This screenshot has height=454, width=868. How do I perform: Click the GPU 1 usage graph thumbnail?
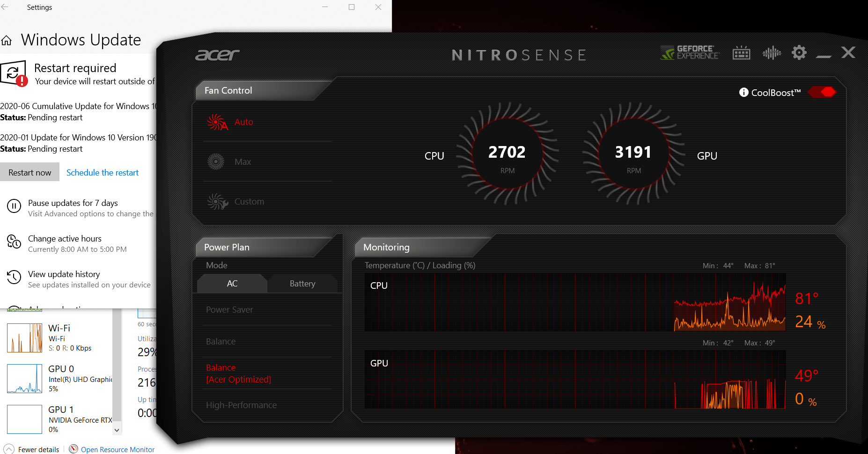pyautogui.click(x=25, y=419)
